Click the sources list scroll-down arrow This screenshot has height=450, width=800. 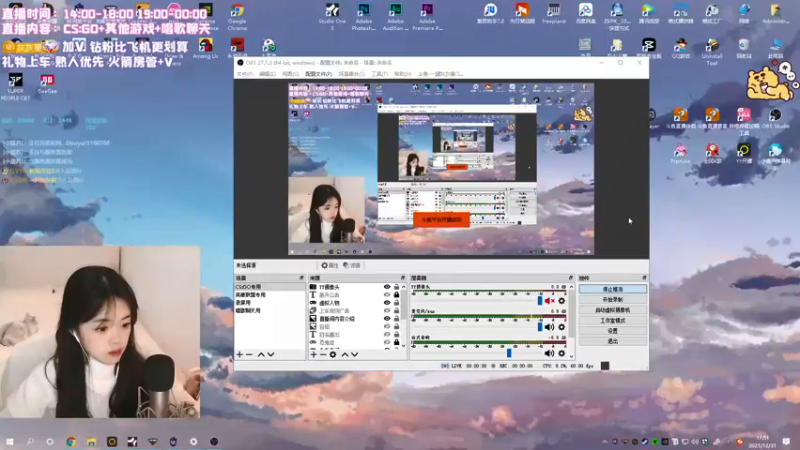click(404, 346)
